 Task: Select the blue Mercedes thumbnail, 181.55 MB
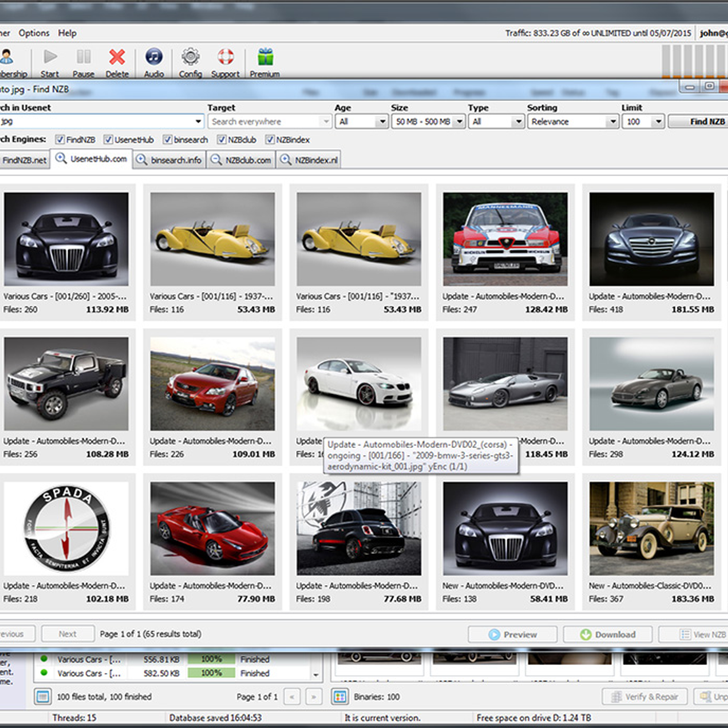[x=652, y=239]
